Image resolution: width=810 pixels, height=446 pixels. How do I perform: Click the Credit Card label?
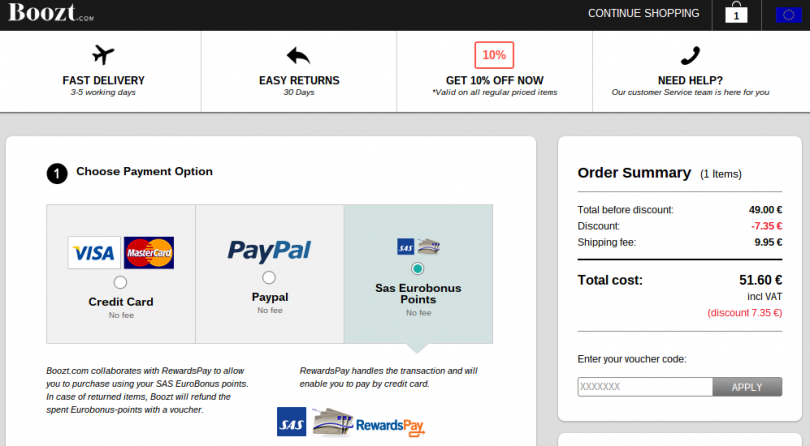(121, 302)
